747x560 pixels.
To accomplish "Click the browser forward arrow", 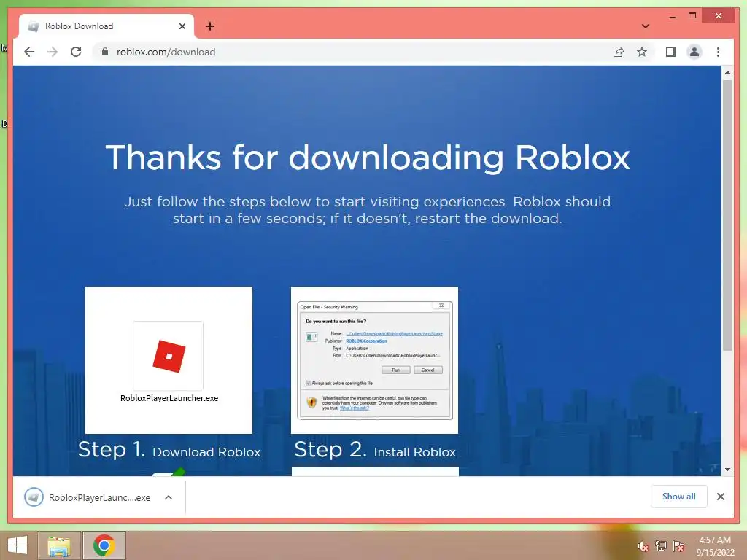I will 53,52.
